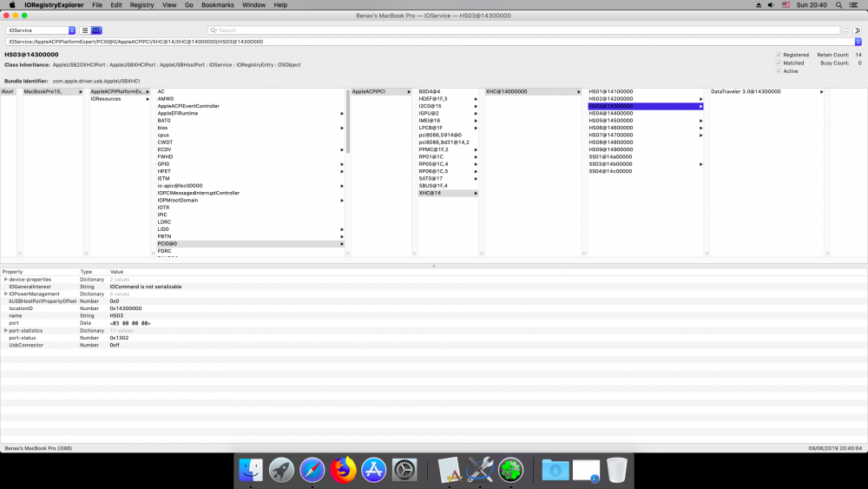
Task: Expand the AppleEFIRuntime arrow
Action: [x=341, y=114]
